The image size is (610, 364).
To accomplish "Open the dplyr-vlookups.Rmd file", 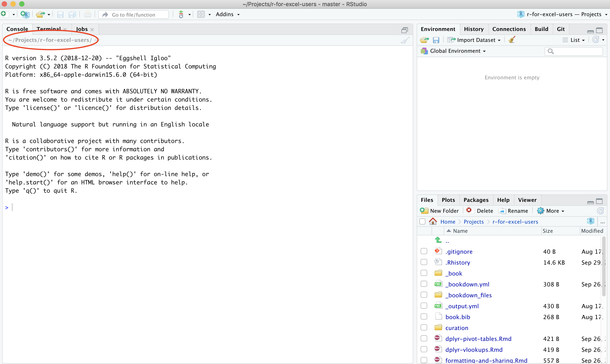I will 474,350.
